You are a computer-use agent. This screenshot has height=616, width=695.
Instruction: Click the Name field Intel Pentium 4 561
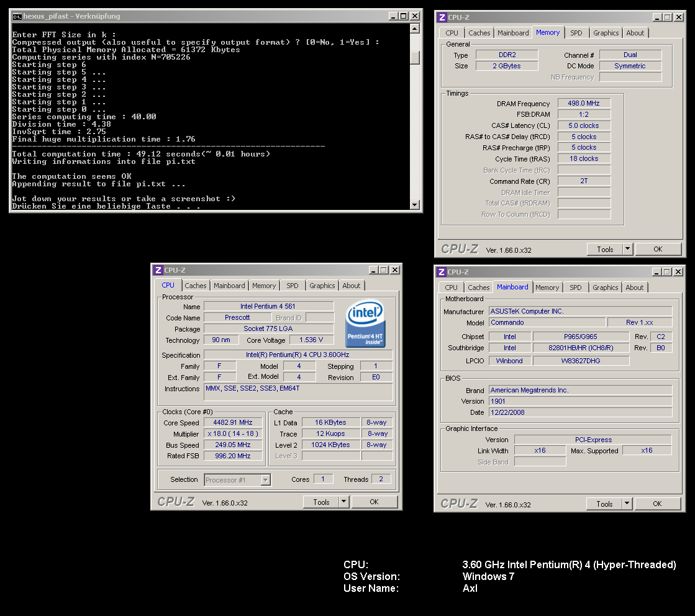[268, 306]
